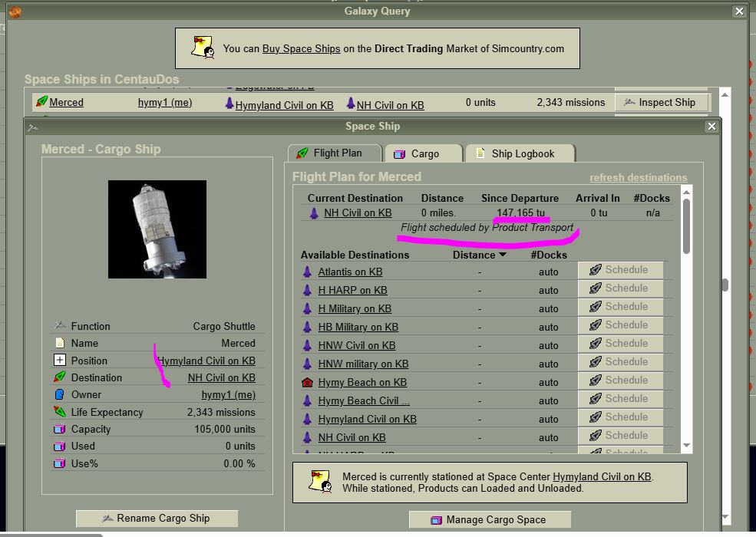
Task: Click the Position plus icon
Action: coord(59,360)
